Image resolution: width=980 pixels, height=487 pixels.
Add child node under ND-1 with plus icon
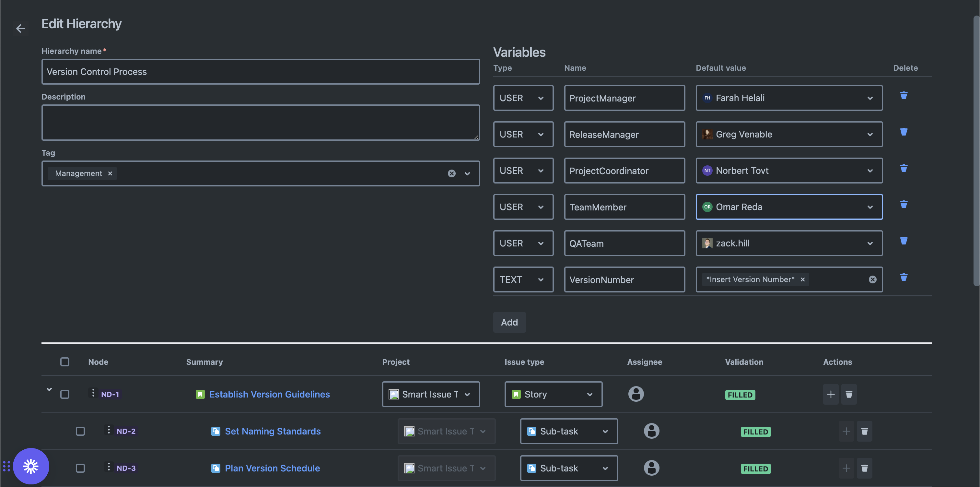831,394
